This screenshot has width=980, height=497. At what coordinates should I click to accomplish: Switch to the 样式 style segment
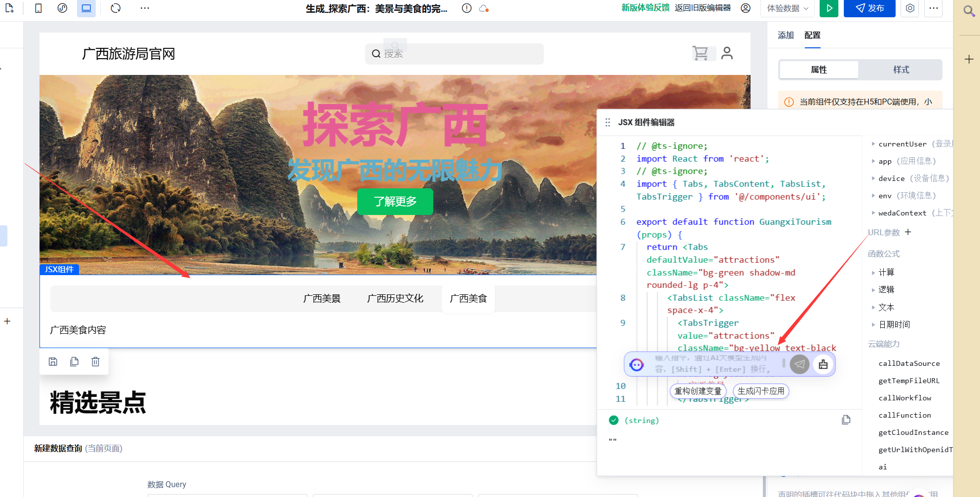[x=901, y=70]
